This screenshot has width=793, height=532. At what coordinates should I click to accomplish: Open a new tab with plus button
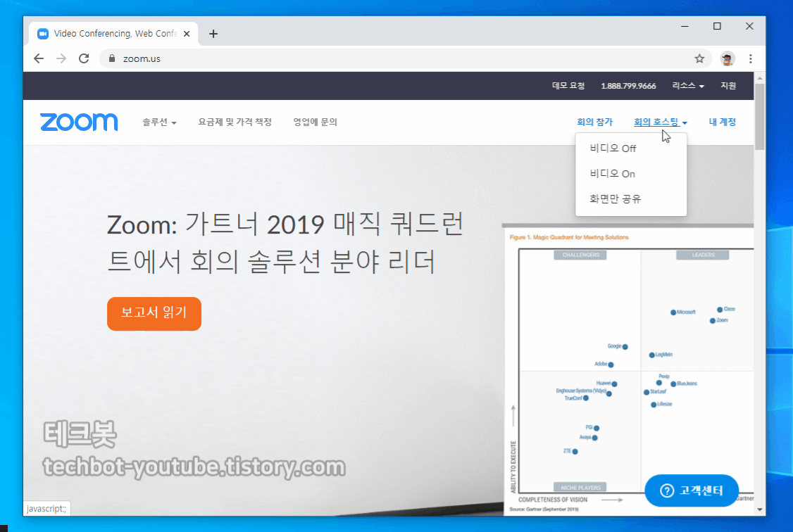pos(213,34)
